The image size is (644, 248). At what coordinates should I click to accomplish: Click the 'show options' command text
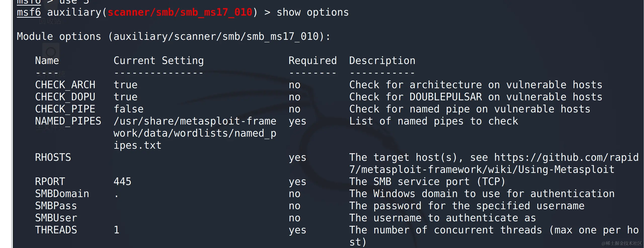point(312,12)
